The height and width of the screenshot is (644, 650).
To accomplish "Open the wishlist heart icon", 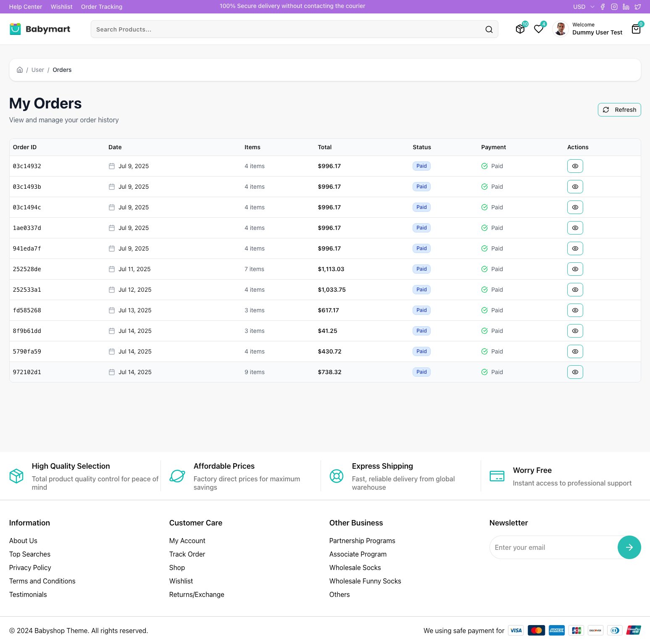I will click(539, 29).
